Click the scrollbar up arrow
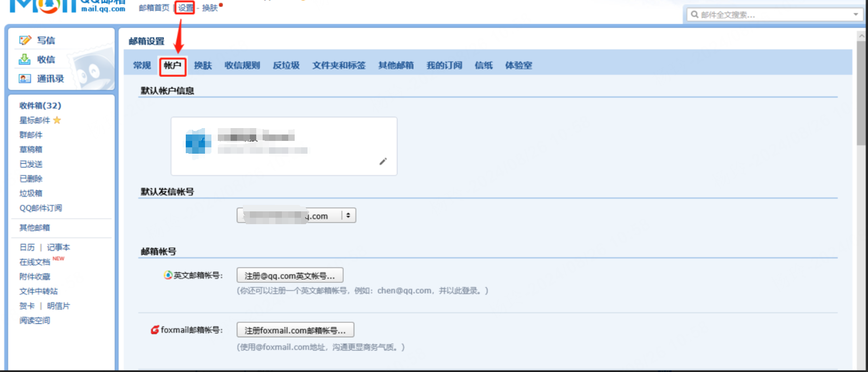The width and height of the screenshot is (868, 372). 861,36
